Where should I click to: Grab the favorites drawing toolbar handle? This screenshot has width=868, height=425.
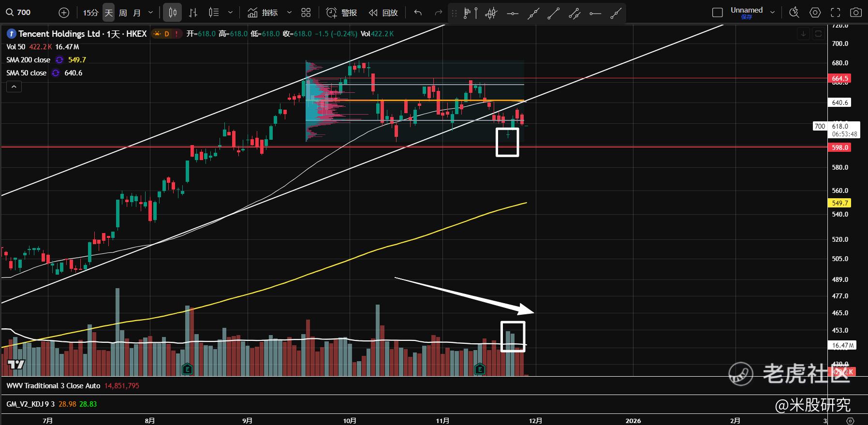(454, 13)
